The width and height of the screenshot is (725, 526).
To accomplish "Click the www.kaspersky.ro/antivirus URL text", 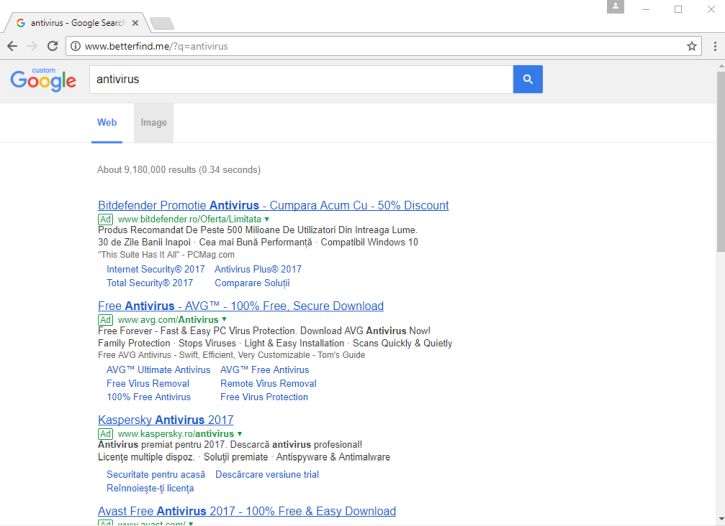I will [x=176, y=434].
